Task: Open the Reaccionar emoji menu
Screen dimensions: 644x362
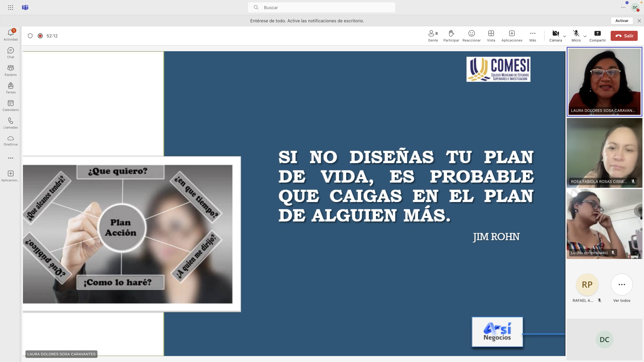Action: tap(472, 36)
